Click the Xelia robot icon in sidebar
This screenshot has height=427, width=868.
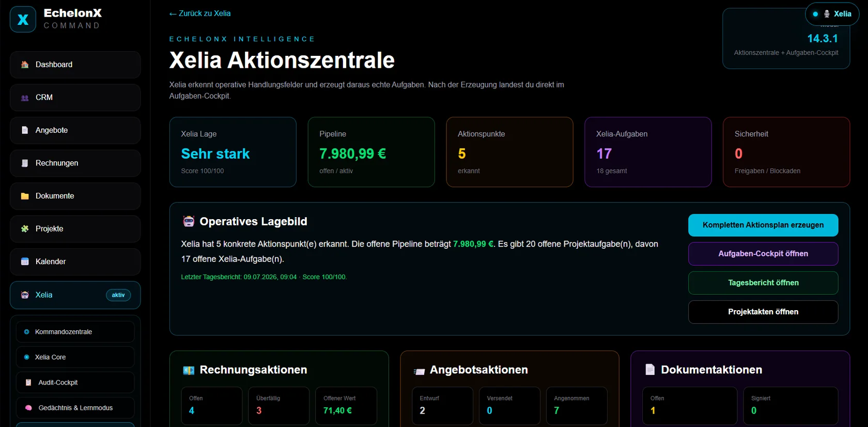25,295
